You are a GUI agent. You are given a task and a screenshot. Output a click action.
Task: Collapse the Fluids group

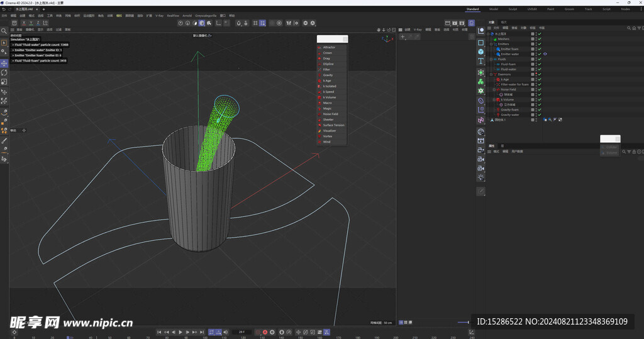491,59
